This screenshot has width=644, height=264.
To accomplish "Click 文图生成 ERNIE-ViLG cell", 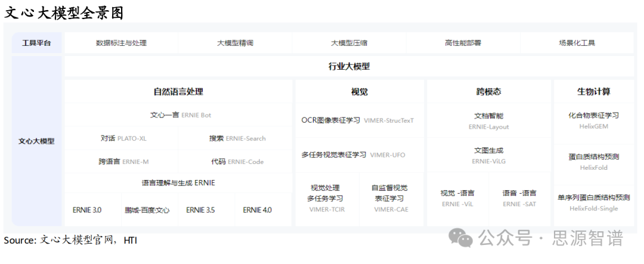I will [489, 155].
